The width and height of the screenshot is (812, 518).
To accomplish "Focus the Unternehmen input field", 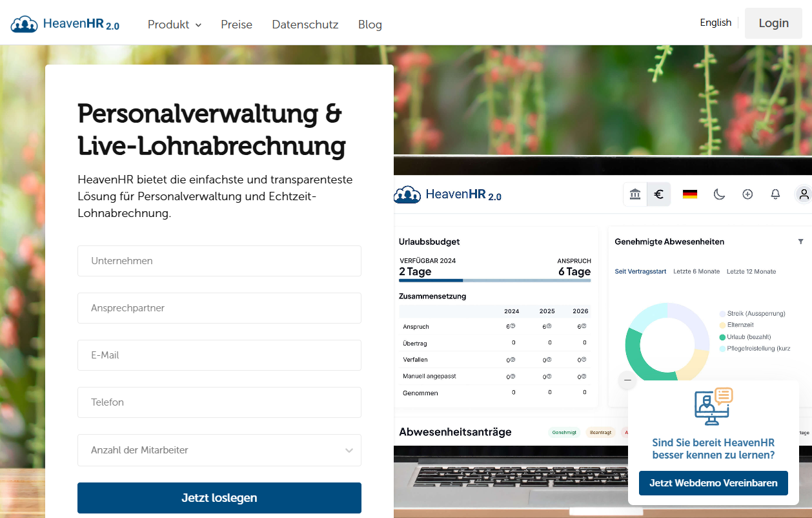I will click(219, 261).
